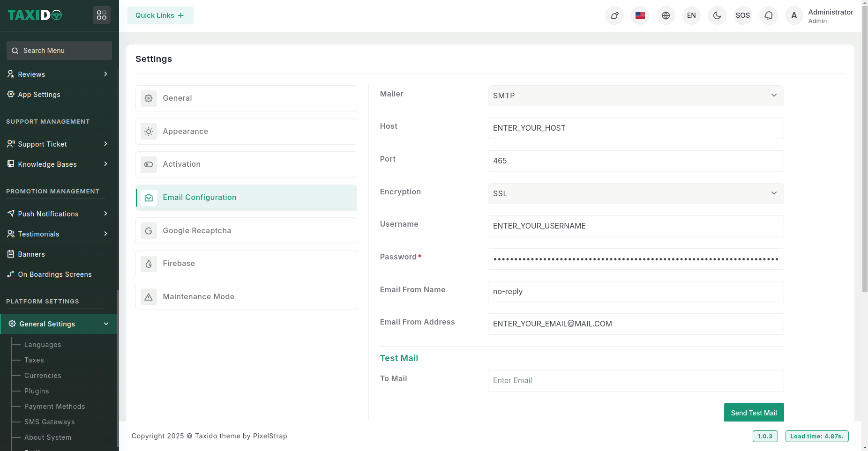The image size is (868, 451).
Task: Open the Activation settings tab
Action: tap(246, 164)
